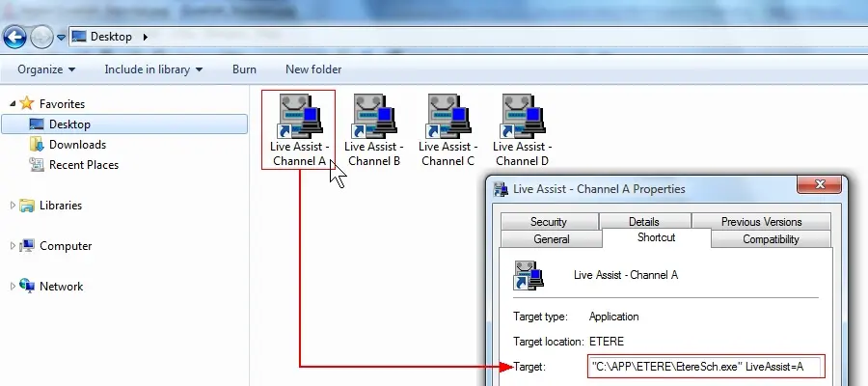Select Live Assist - Channel D shortcut icon
Screen dimensions: 868x386
pyautogui.click(x=522, y=118)
